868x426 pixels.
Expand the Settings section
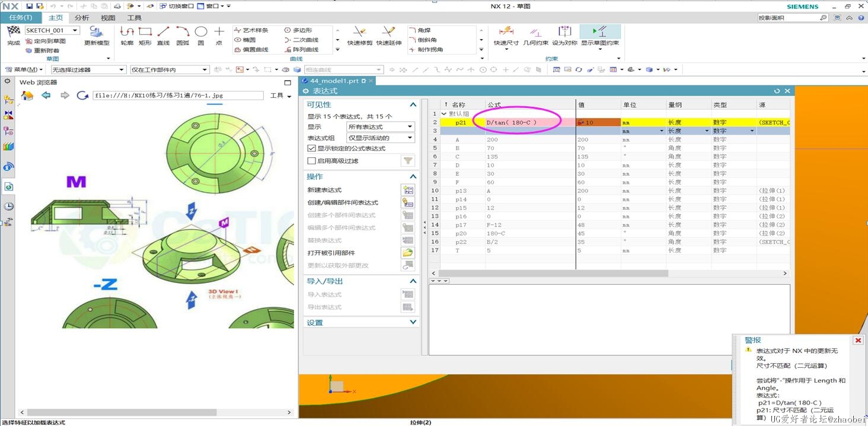click(x=413, y=322)
